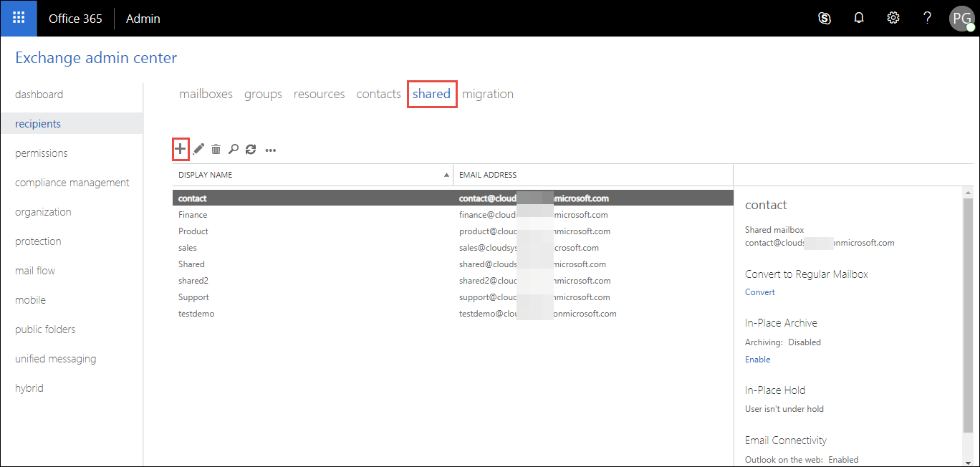Screen dimensions: 980x467
Task: Click the trash delete icon
Action: (x=216, y=149)
